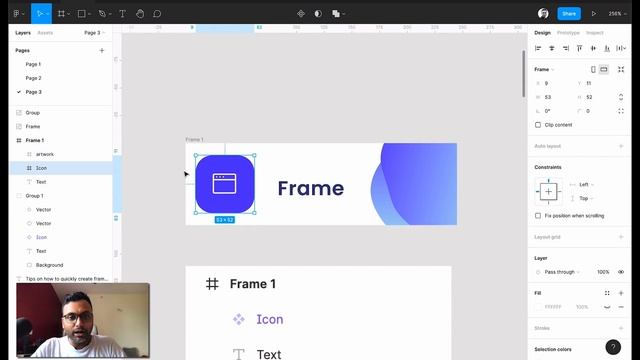Click Align left icon
Screen dimensions: 640x360
538,48
